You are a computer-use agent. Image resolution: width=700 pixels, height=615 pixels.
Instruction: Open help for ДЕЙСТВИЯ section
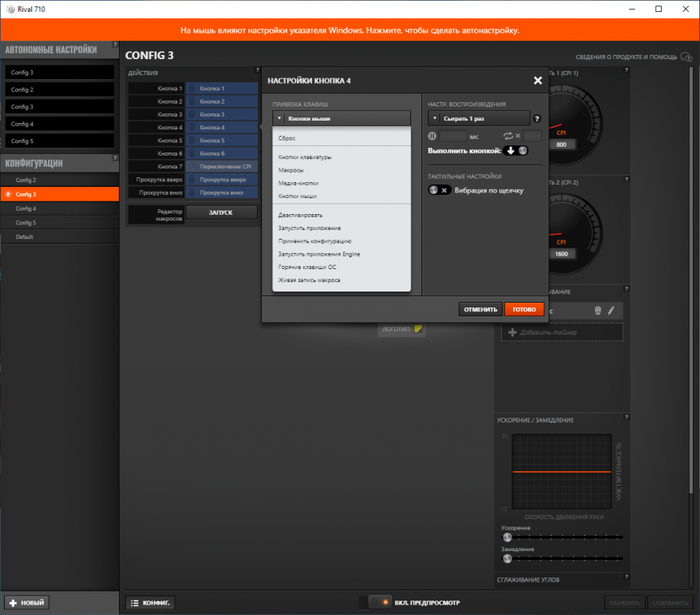tap(257, 70)
